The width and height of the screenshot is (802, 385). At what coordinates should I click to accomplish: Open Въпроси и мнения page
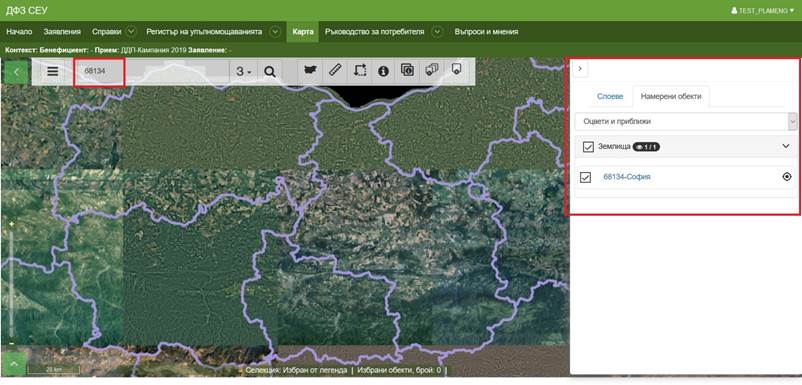pyautogui.click(x=486, y=32)
